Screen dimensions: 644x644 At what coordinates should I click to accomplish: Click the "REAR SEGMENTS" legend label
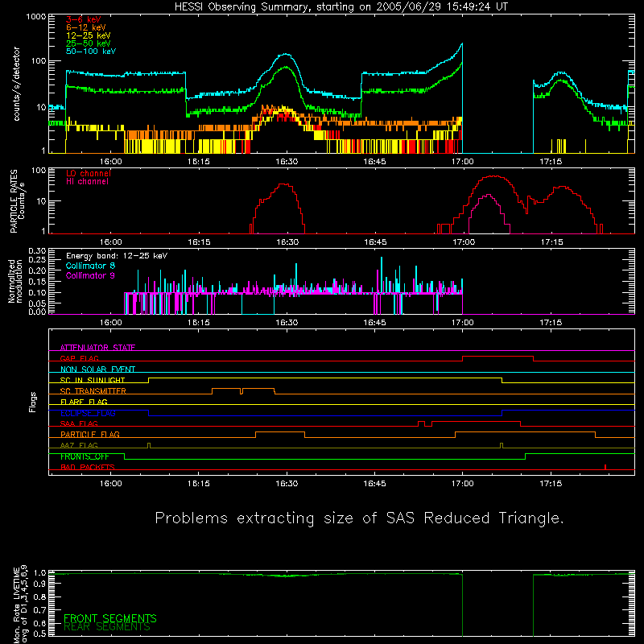click(107, 627)
